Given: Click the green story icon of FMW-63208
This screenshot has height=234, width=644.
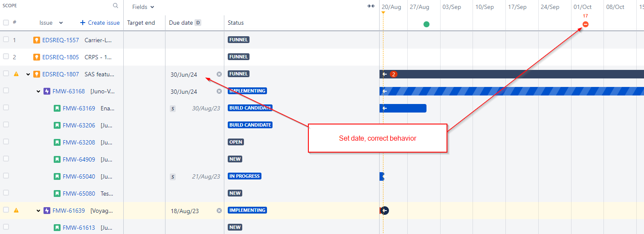Looking at the screenshot, I should pos(57,142).
